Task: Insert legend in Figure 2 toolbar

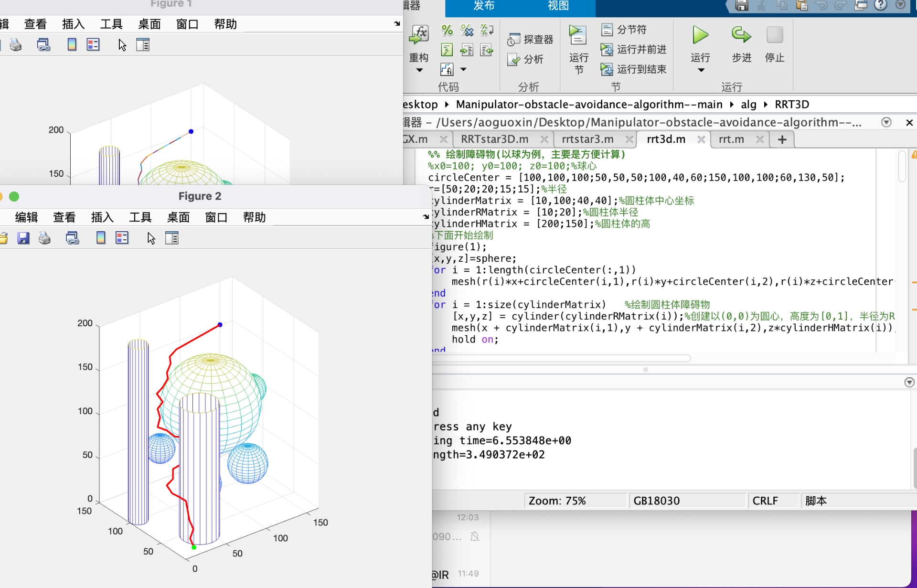Action: click(x=122, y=238)
